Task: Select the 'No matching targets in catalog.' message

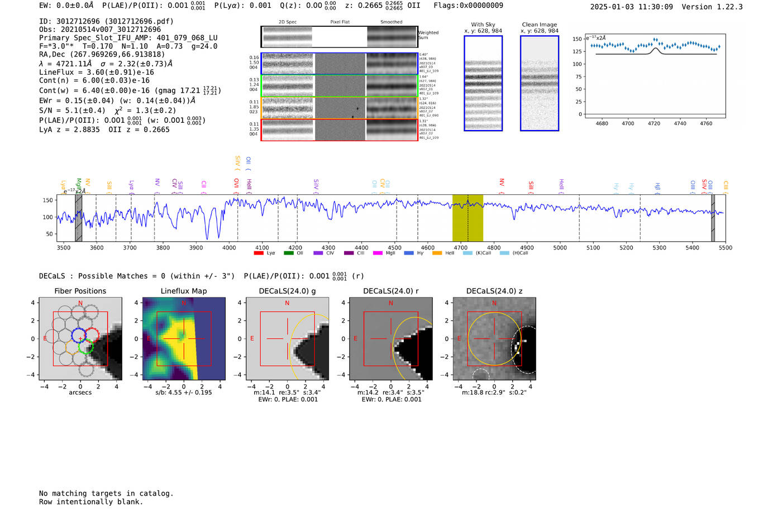Action: (x=106, y=493)
